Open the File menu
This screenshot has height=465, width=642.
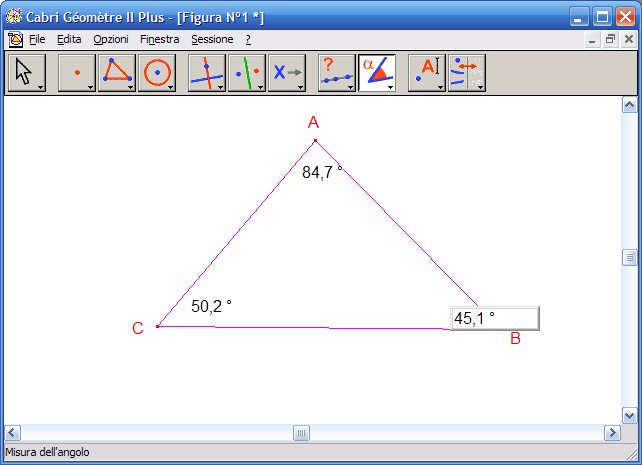tap(37, 39)
